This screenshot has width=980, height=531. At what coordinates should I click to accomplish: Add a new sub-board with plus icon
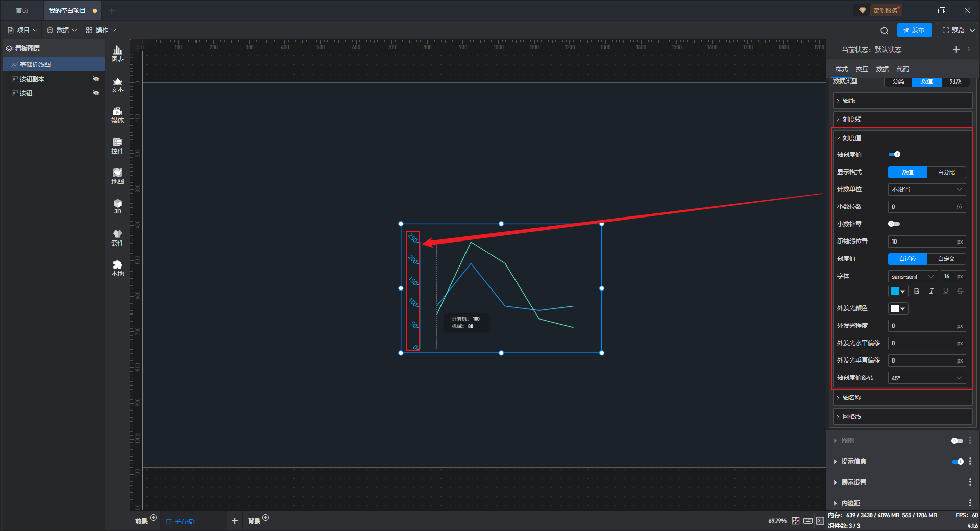click(235, 521)
